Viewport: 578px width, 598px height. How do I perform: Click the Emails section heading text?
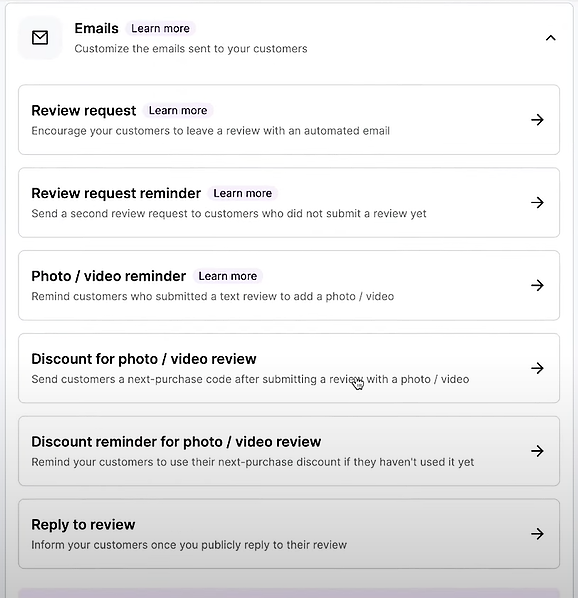[x=96, y=29]
